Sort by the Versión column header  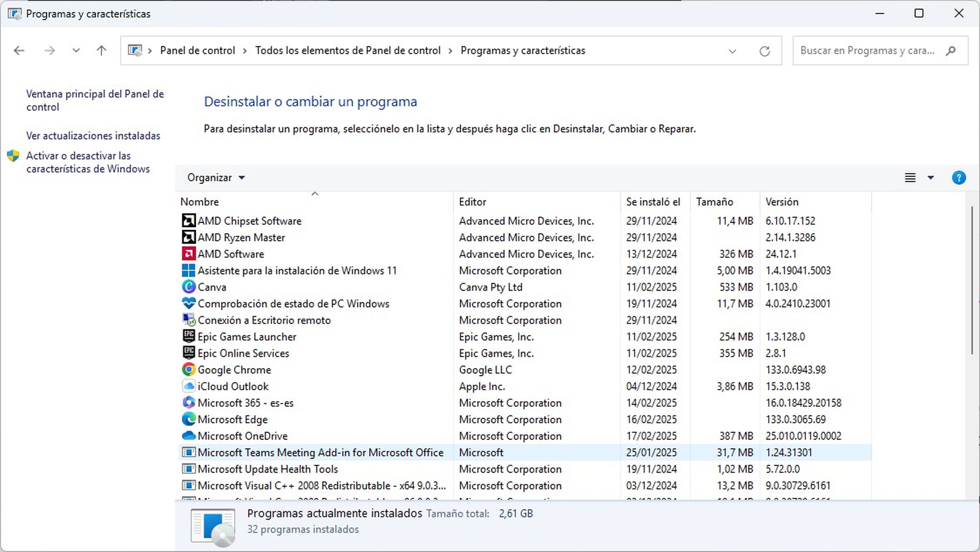[x=816, y=202]
